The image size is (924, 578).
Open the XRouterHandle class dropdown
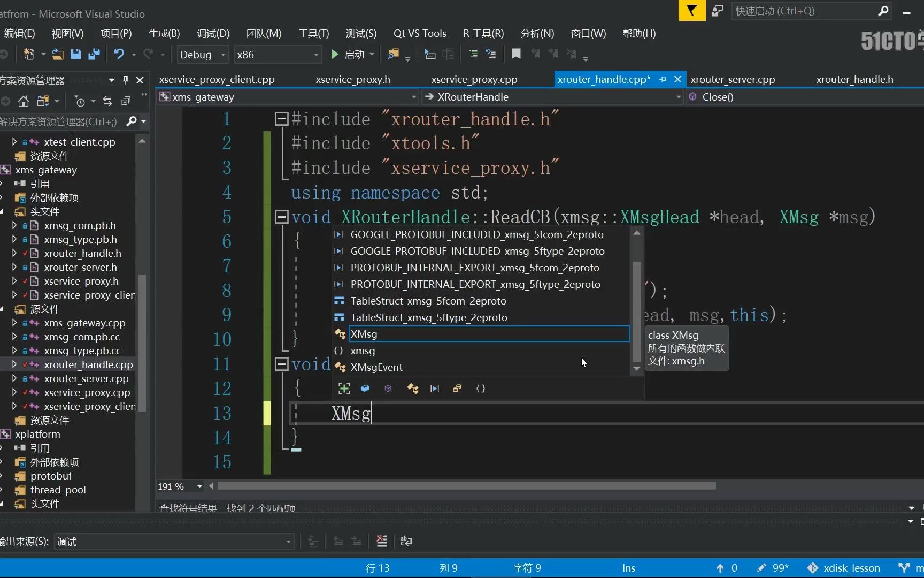point(553,97)
